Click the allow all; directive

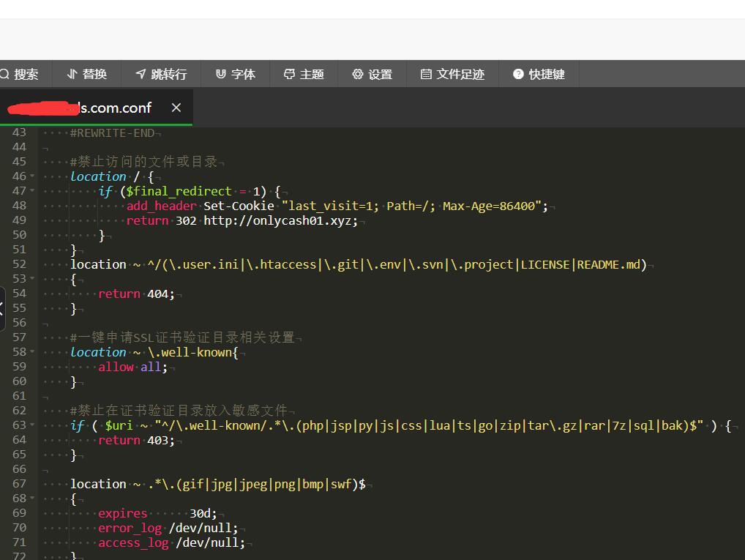133,367
